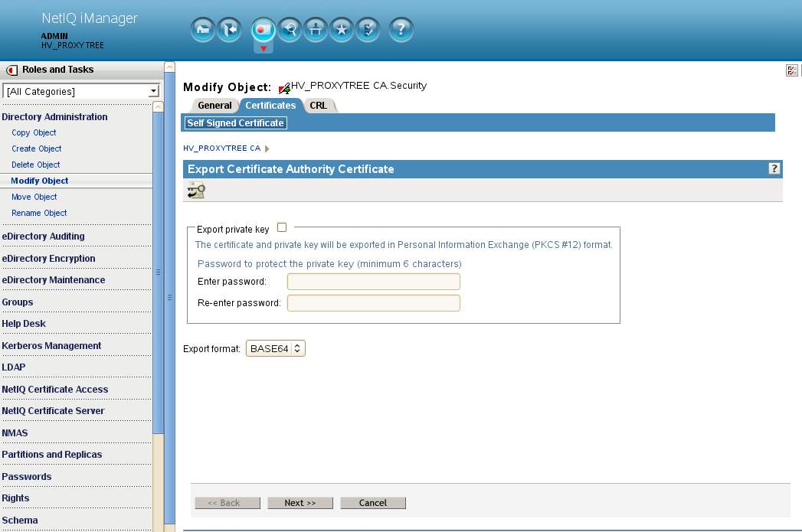The image size is (802, 532).
Task: Follow the HV_PROXYTREE CA breadcrumb link
Action: tap(222, 149)
